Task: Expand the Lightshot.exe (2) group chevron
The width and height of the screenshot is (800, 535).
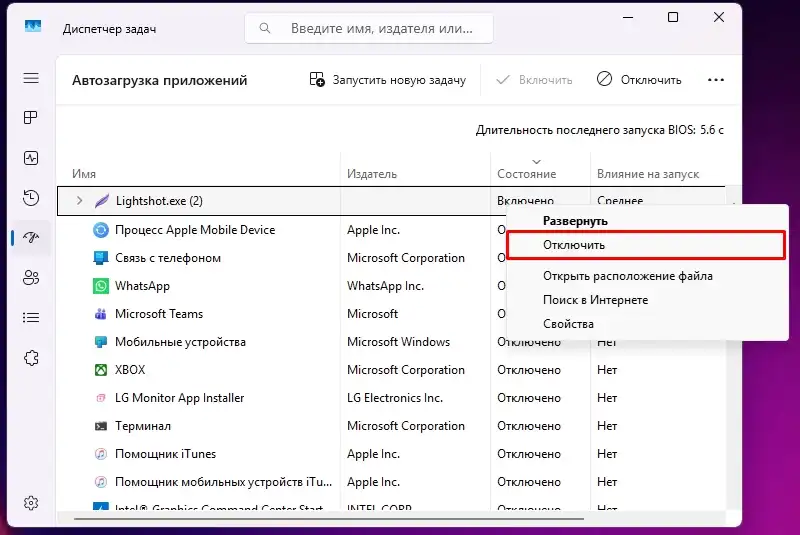Action: pyautogui.click(x=80, y=201)
